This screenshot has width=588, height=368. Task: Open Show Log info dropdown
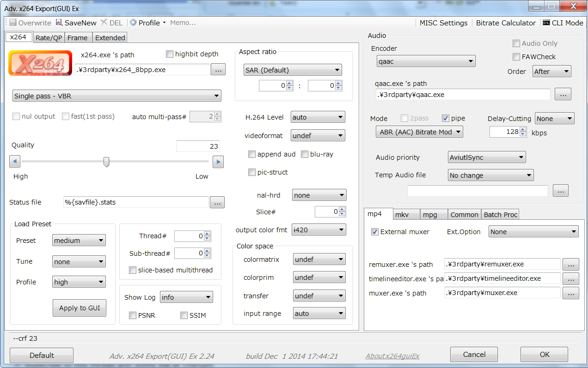pos(186,297)
